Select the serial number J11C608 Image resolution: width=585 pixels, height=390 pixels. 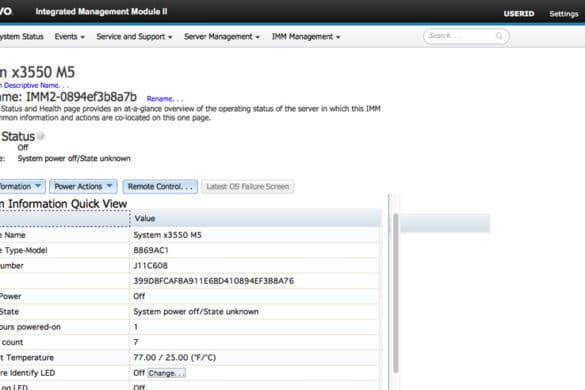point(150,266)
